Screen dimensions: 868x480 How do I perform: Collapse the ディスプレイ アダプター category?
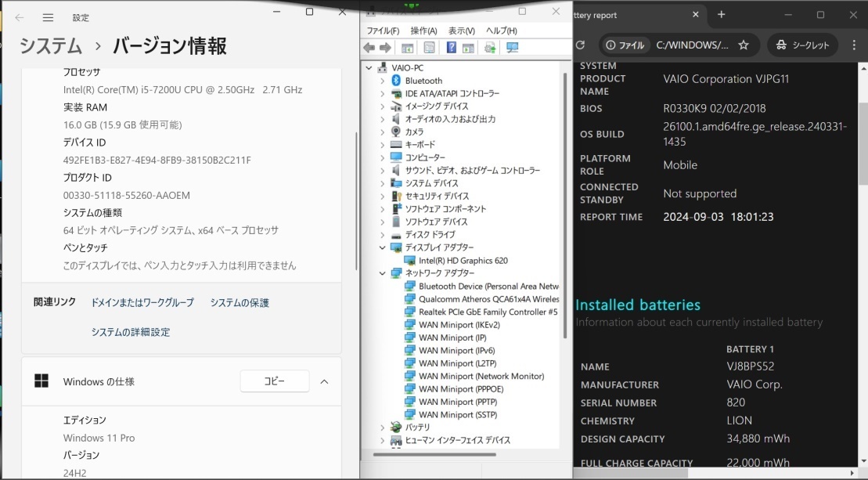383,247
